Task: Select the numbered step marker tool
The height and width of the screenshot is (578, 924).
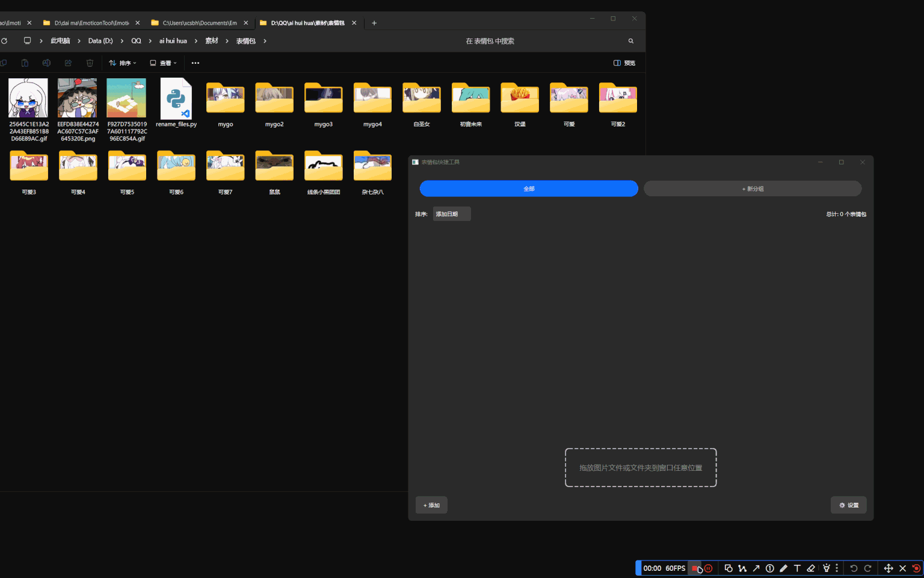Action: point(770,568)
